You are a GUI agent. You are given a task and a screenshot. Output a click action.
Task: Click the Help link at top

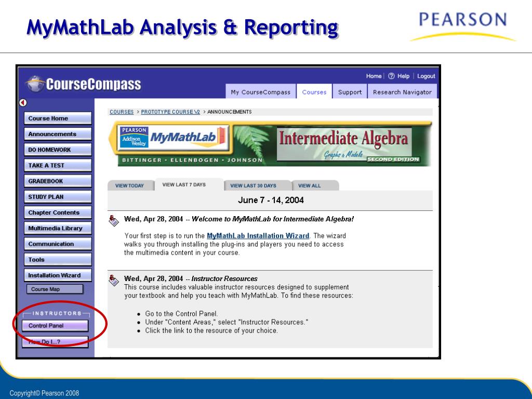[x=403, y=76]
